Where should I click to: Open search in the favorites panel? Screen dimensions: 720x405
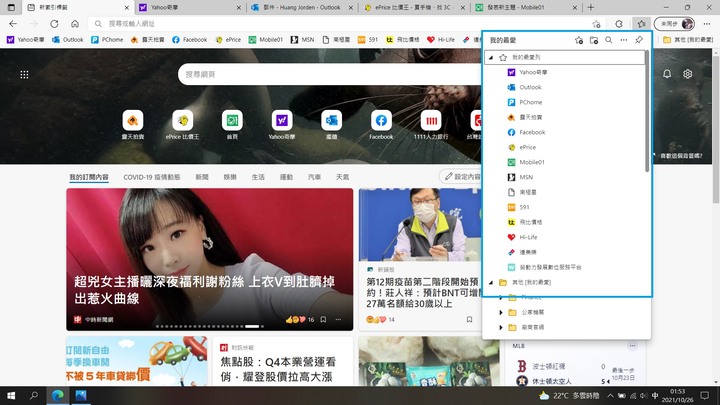coord(608,40)
